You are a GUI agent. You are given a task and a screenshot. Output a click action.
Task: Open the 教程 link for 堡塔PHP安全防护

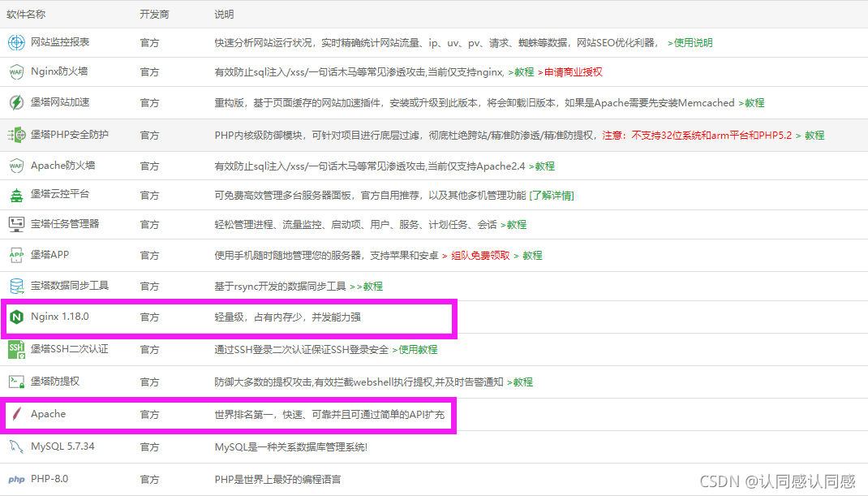(x=814, y=136)
